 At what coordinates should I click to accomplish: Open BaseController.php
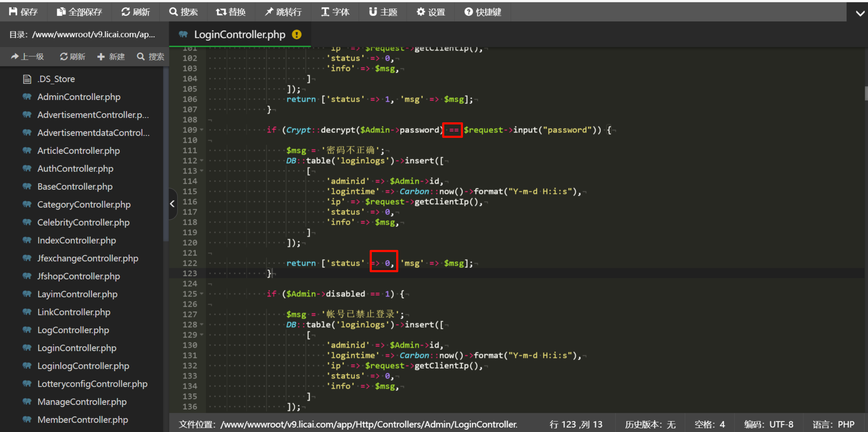click(x=75, y=187)
